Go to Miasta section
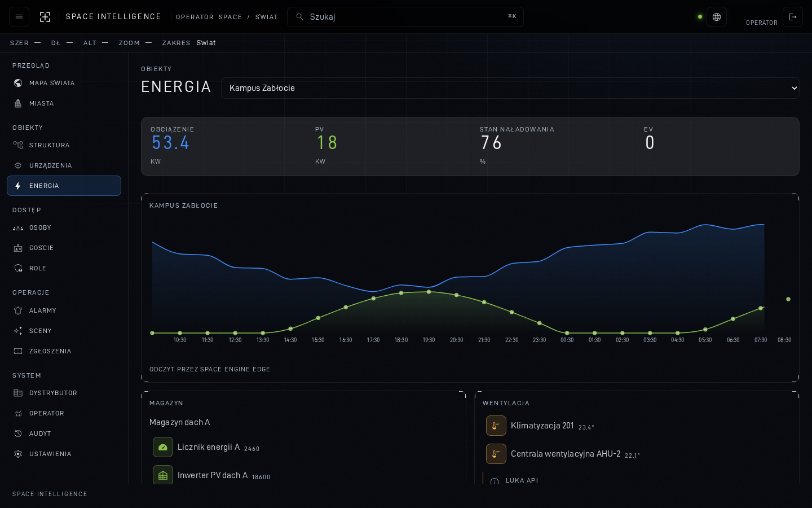This screenshot has height=508, width=812. pyautogui.click(x=64, y=103)
